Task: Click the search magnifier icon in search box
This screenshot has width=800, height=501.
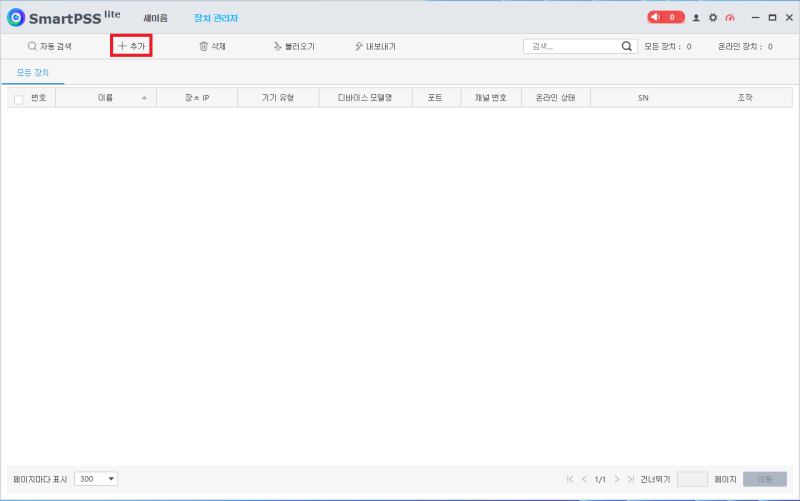Action: 627,46
